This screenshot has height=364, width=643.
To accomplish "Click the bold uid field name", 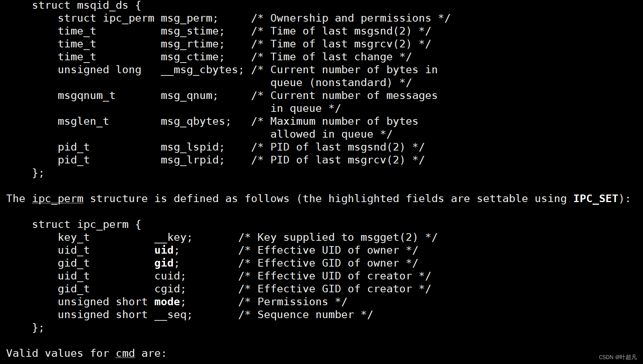I will click(x=164, y=250).
